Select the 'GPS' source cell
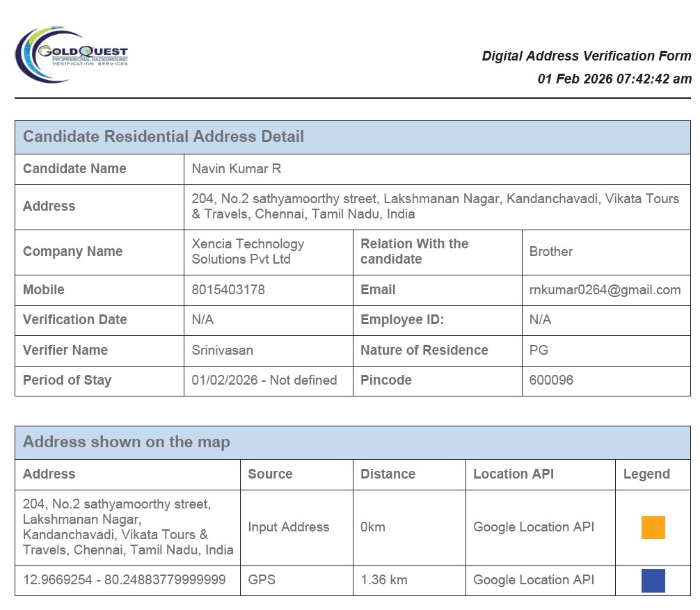 click(x=262, y=580)
